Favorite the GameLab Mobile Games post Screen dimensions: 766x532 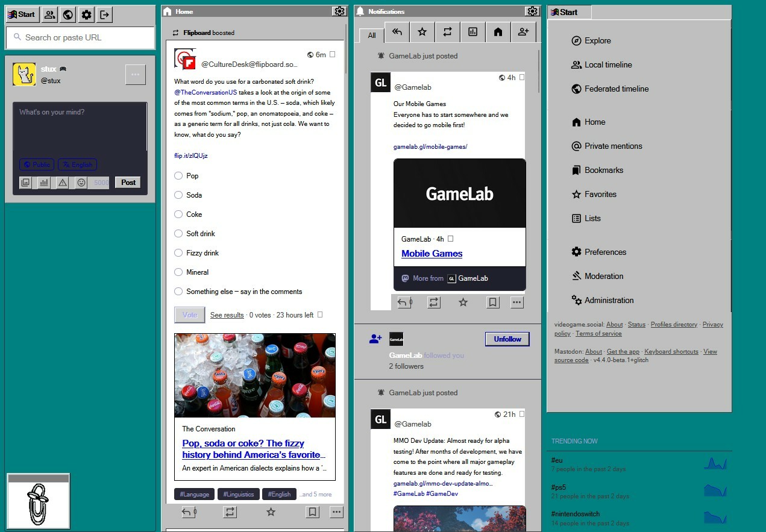click(463, 302)
